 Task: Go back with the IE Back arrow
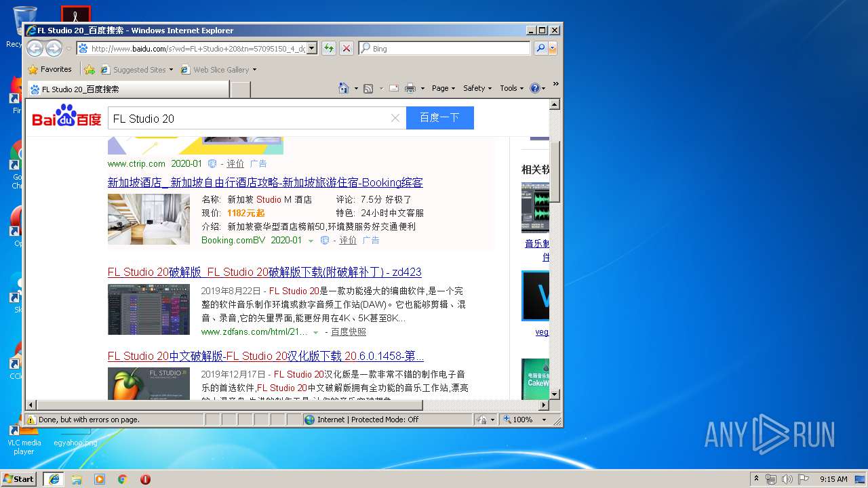pyautogui.click(x=35, y=48)
